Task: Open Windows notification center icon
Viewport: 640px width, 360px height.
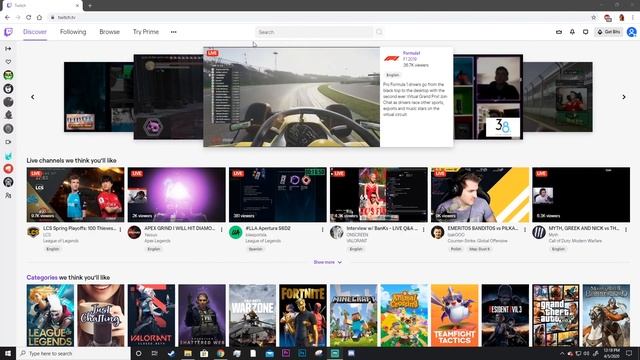Action: (629, 353)
